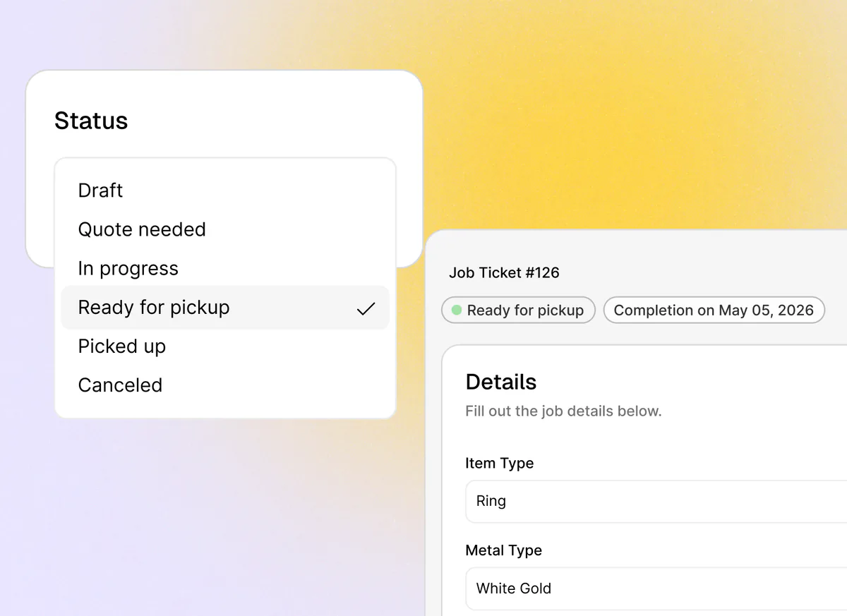Click the Job Ticket #126 title
The width and height of the screenshot is (847, 616).
point(504,272)
